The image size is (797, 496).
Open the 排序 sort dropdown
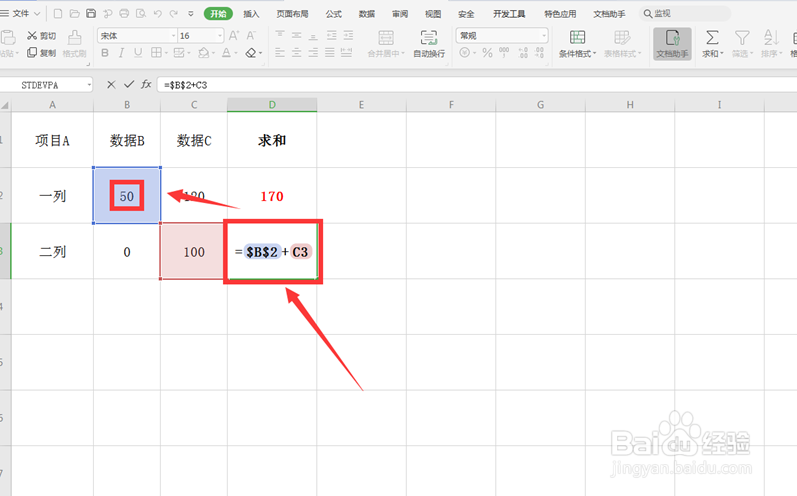[x=771, y=44]
